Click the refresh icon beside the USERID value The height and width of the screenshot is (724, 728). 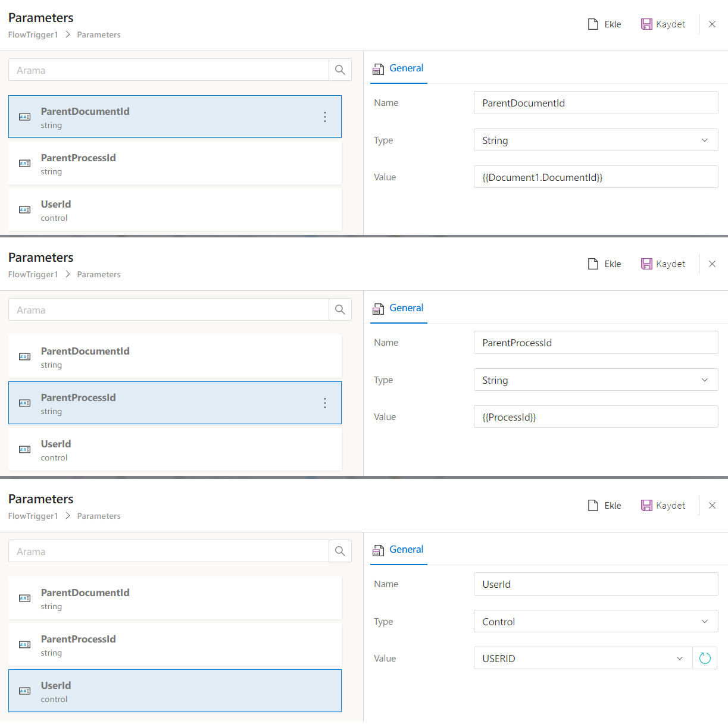tap(705, 658)
